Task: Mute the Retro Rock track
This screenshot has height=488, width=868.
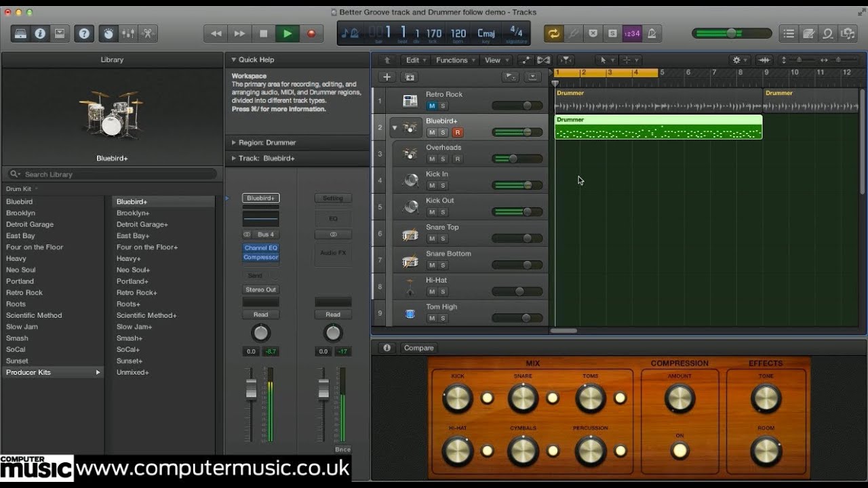Action: click(432, 106)
